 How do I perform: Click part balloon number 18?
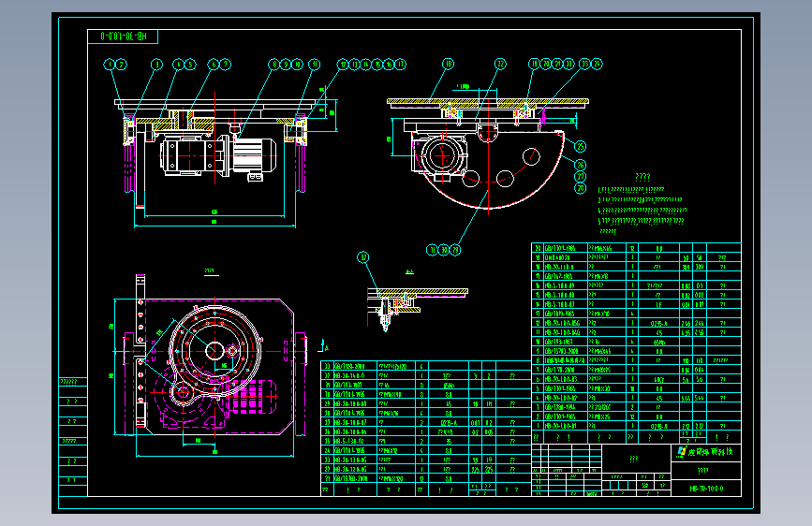(448, 65)
